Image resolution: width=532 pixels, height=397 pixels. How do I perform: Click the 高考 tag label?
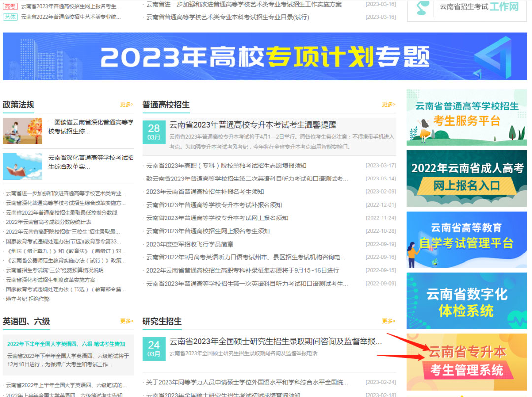10,6
